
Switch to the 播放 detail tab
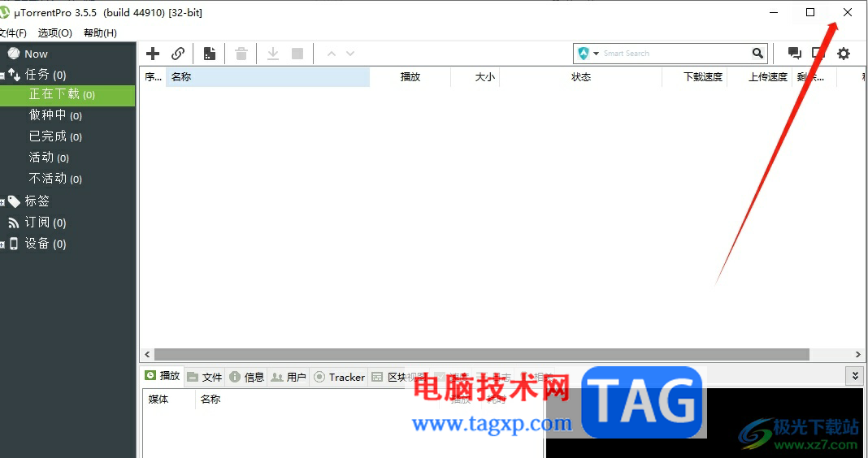[x=163, y=376]
